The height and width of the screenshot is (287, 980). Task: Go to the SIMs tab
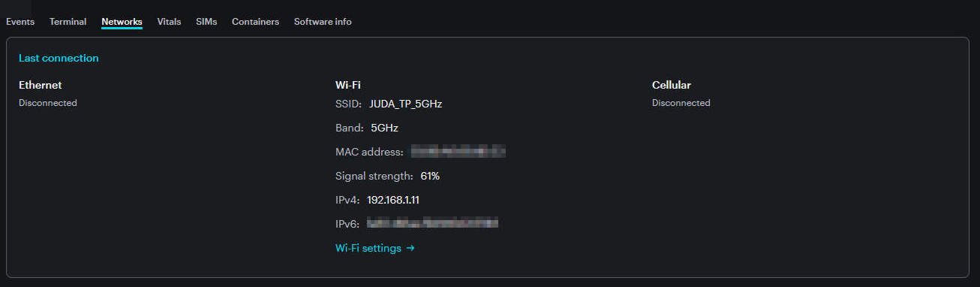tap(206, 22)
